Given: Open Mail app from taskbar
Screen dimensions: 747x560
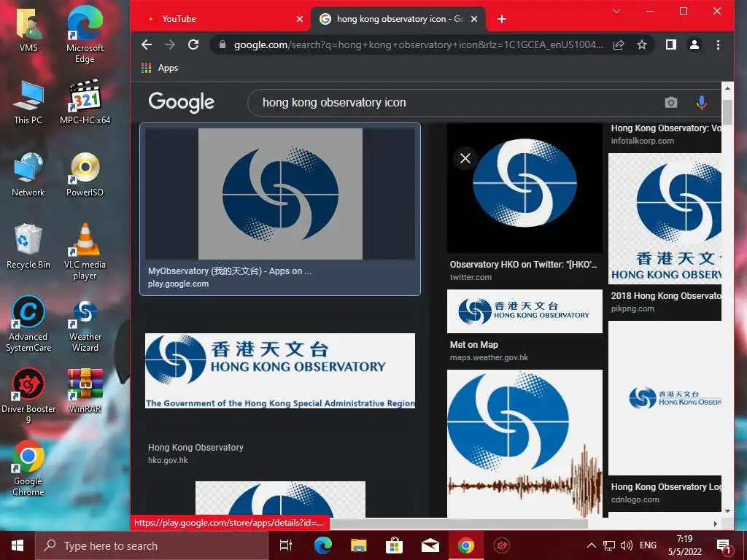Looking at the screenshot, I should pos(430,545).
